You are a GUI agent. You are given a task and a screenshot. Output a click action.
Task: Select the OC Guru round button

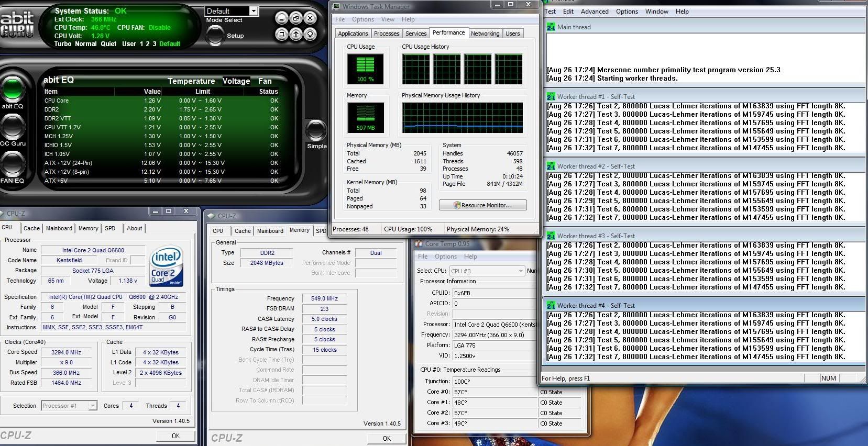click(x=13, y=126)
